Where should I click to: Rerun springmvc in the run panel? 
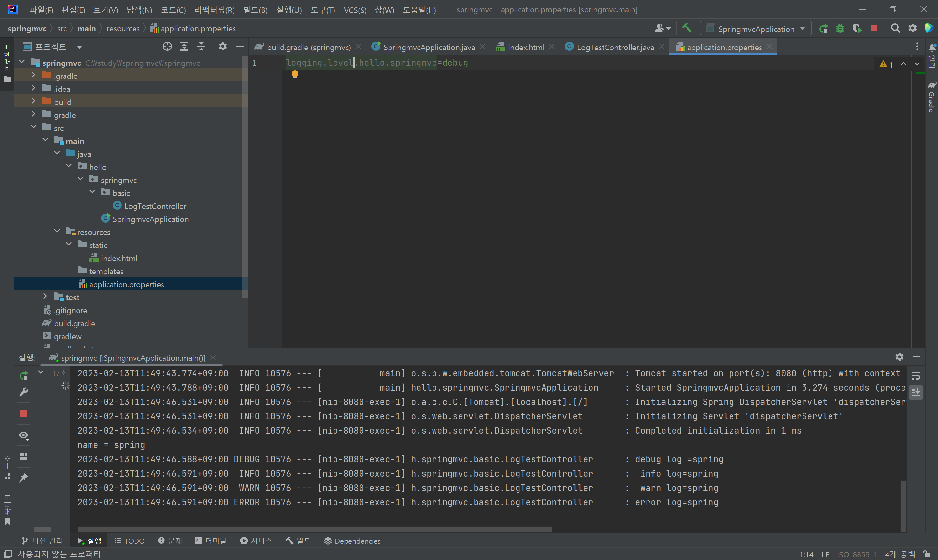pos(23,375)
